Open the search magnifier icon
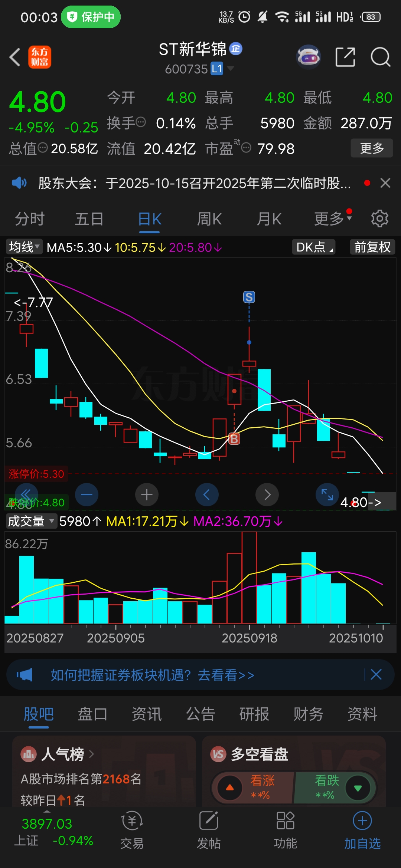The width and height of the screenshot is (401, 868). (381, 57)
